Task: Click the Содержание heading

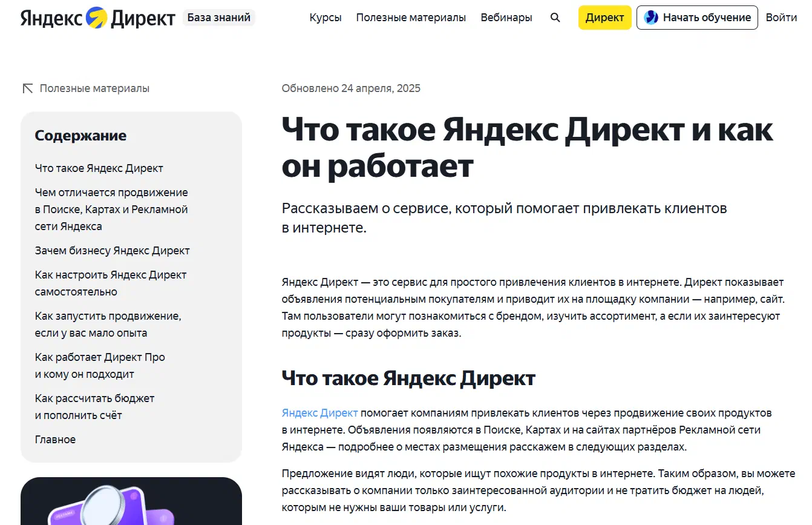Action: (80, 136)
